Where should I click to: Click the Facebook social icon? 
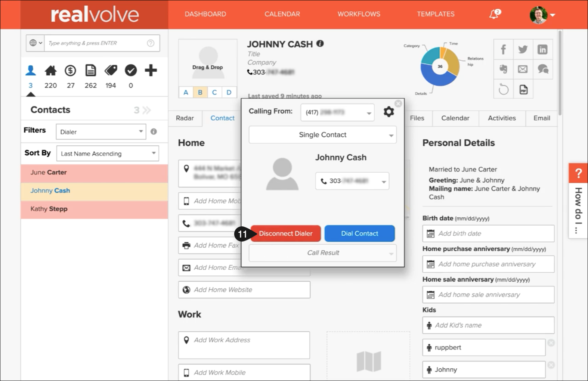[503, 49]
